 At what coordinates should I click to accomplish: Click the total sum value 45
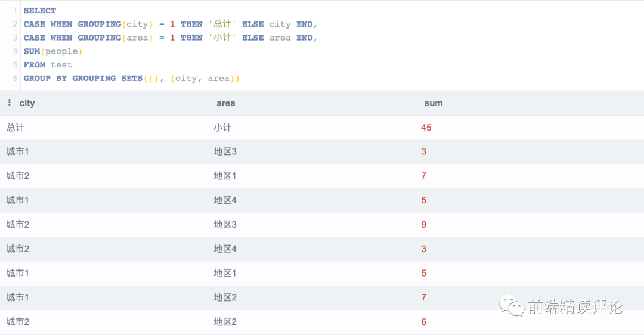426,128
